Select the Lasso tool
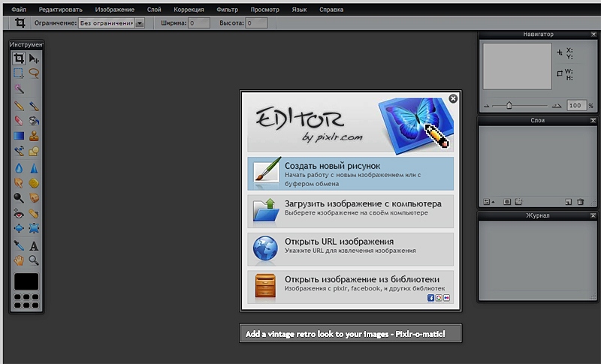This screenshot has width=601, height=364. point(34,73)
